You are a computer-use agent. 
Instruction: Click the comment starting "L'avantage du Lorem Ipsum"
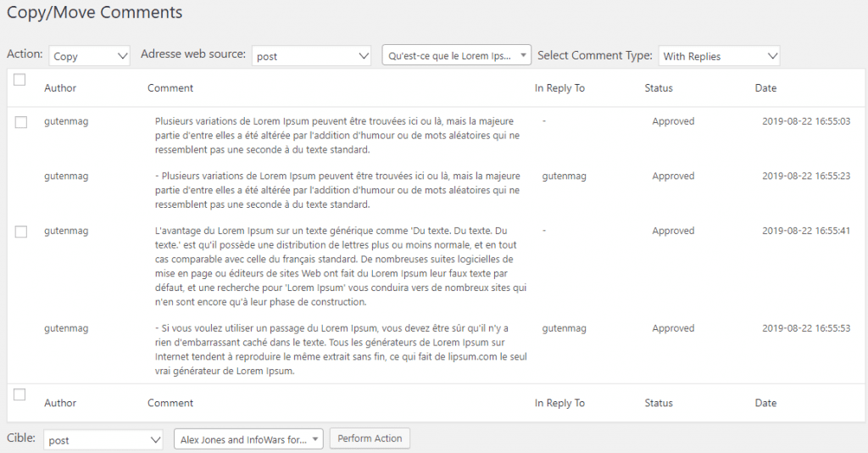tap(341, 266)
